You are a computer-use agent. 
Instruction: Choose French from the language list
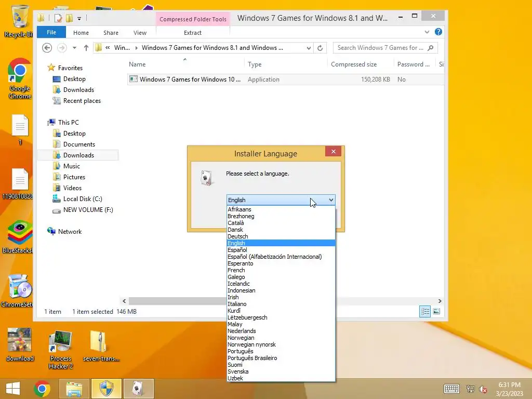click(x=281, y=270)
